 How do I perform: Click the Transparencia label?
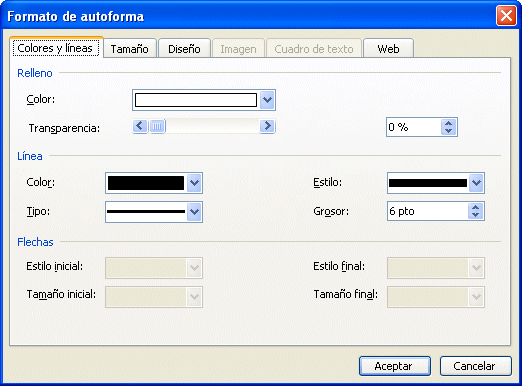64,128
